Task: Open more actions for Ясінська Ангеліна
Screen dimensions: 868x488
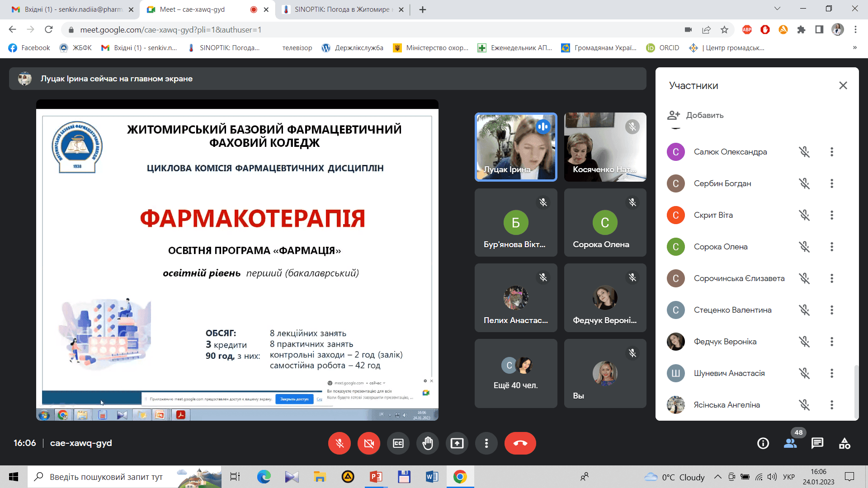Action: [x=832, y=405]
